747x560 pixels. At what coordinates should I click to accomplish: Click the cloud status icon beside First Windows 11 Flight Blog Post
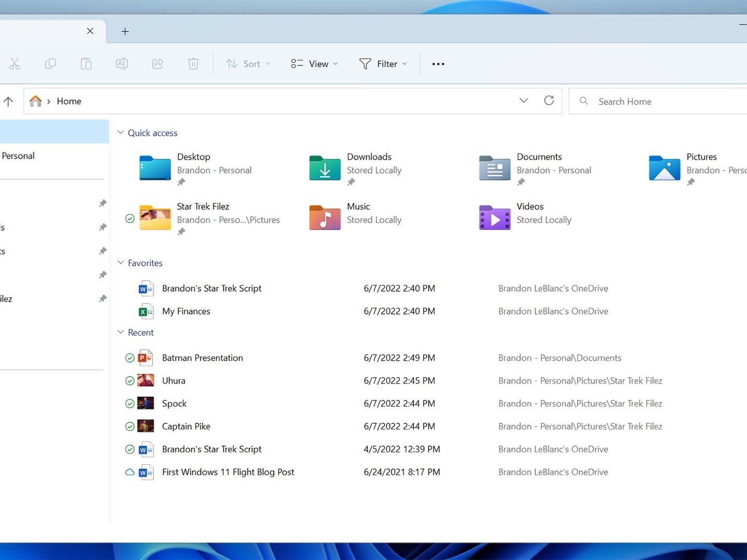(x=130, y=472)
